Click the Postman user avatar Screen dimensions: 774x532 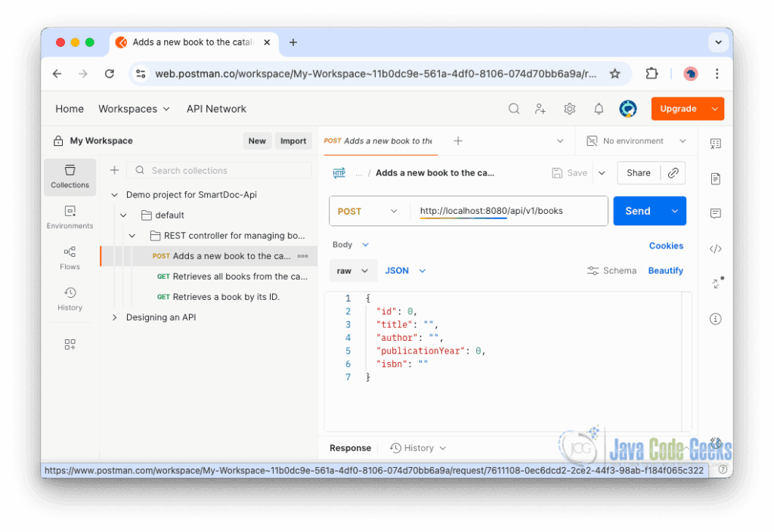pyautogui.click(x=628, y=109)
